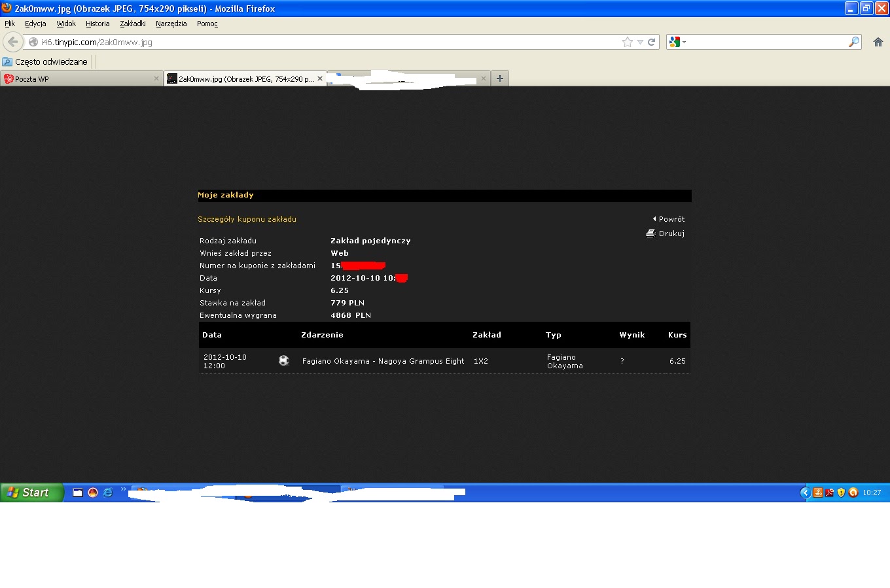Viewport: 890px width, 588px height.
Task: Open the URL history dropdown arrow
Action: coord(640,42)
